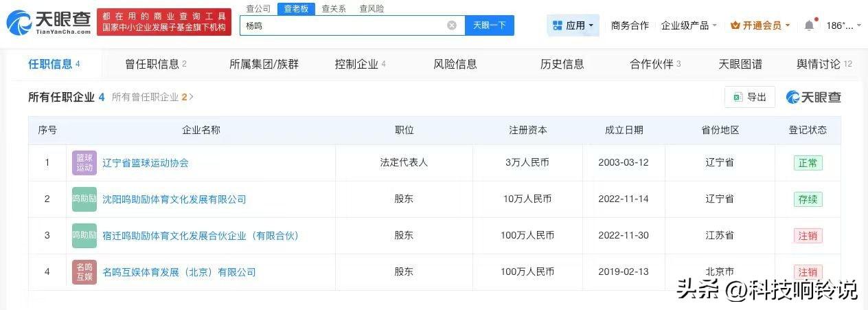868x310 pixels.
Task: Switch to the 风险信息 tab
Action: coord(455,64)
